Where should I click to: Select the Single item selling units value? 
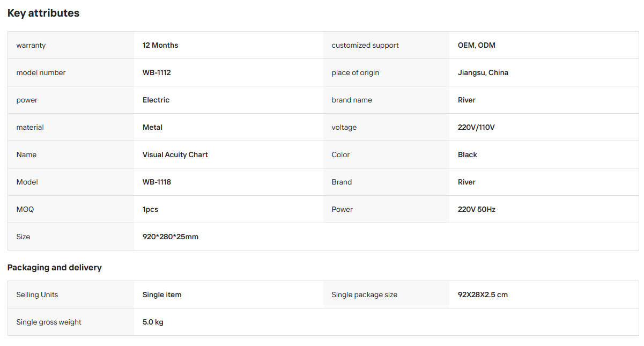coord(162,295)
